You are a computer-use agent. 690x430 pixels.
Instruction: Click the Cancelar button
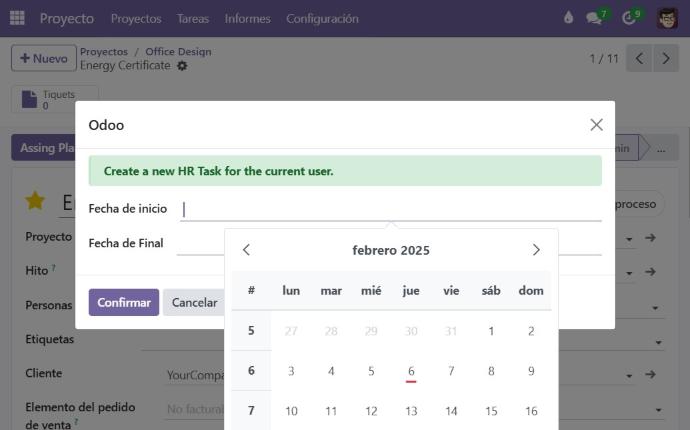tap(194, 302)
